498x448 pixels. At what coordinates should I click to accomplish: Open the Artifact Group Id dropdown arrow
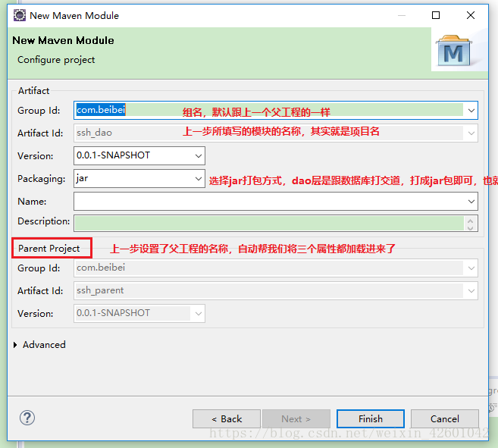tap(471, 111)
